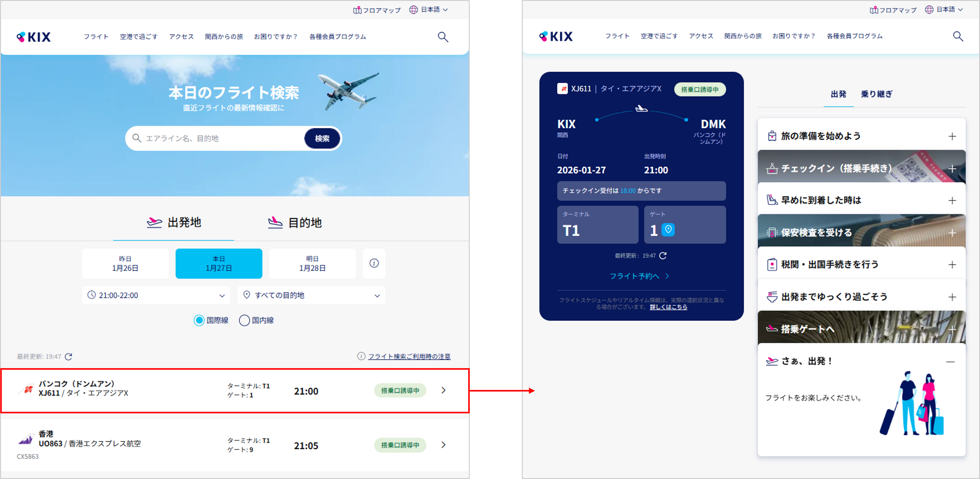Click the KIX logo on left page
Viewport: 980px width, 479px height.
pyautogui.click(x=33, y=37)
